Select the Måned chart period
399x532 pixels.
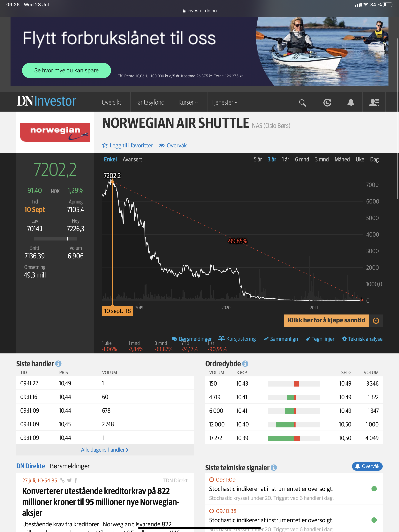[342, 159]
